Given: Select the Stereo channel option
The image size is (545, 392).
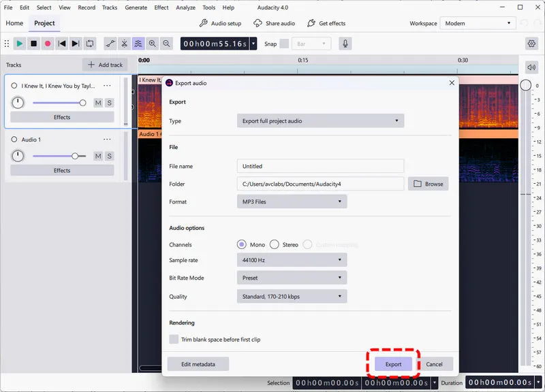Looking at the screenshot, I should point(275,244).
